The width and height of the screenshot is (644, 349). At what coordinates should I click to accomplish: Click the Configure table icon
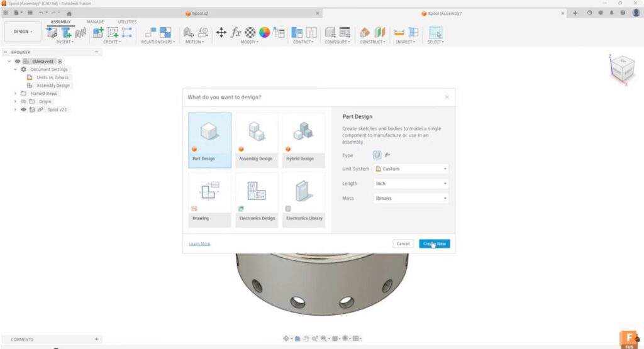pyautogui.click(x=345, y=33)
